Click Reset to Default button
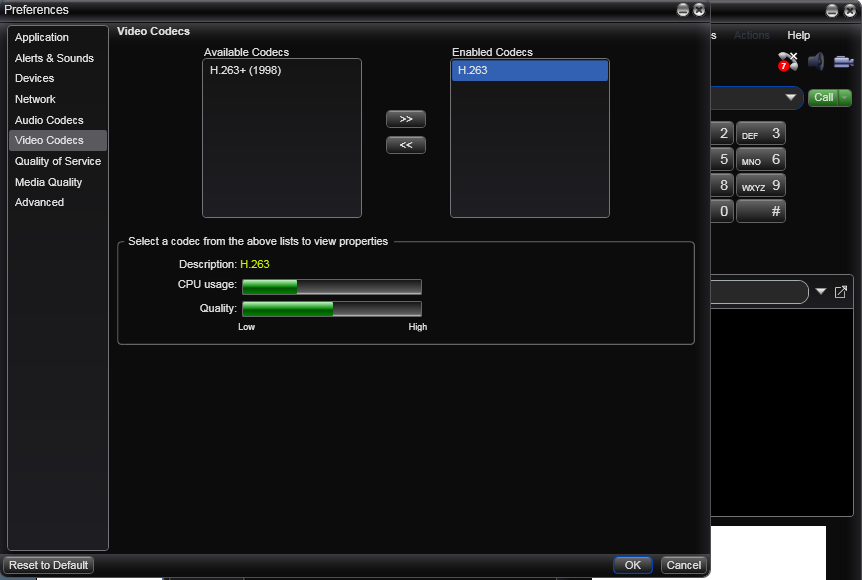 (x=48, y=565)
